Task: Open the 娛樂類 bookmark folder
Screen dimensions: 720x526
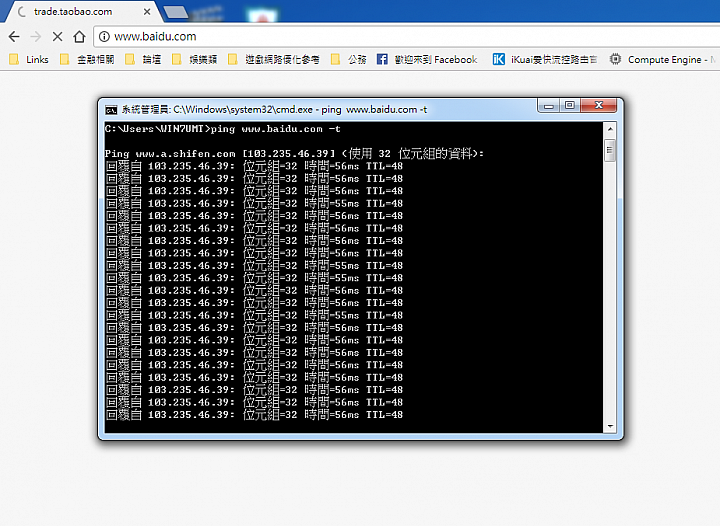Action: [195, 59]
